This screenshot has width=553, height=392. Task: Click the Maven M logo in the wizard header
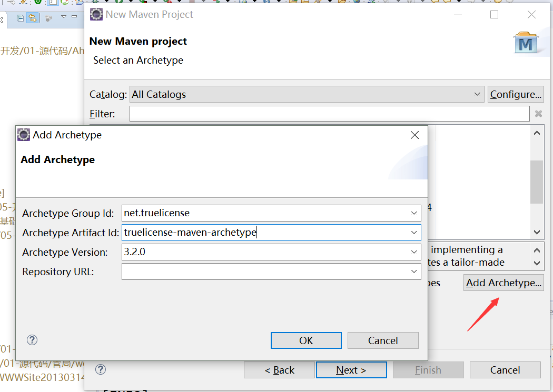[526, 43]
